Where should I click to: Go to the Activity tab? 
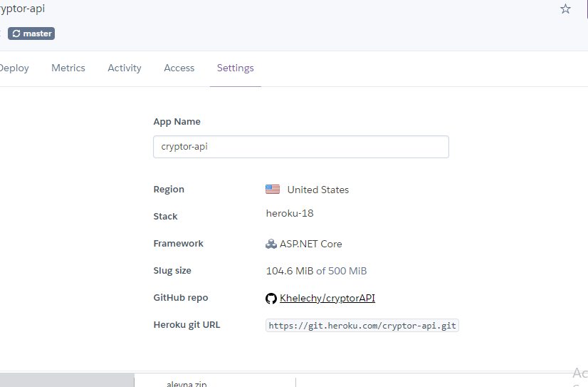click(x=125, y=68)
